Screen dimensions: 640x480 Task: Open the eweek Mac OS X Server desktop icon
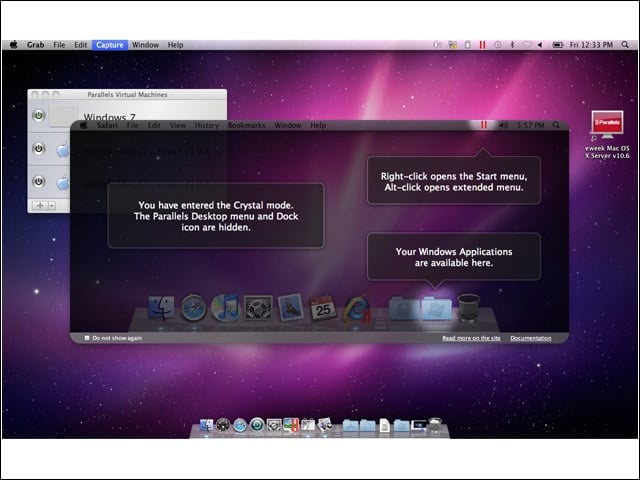pyautogui.click(x=607, y=135)
